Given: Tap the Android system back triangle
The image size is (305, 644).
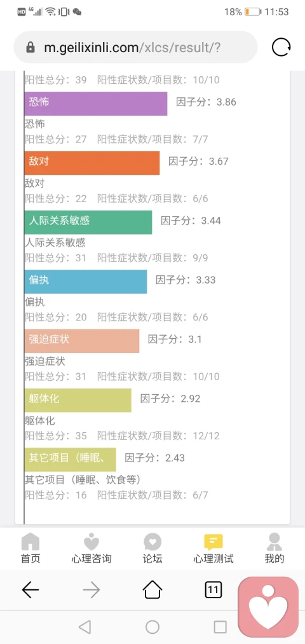Looking at the screenshot, I should pyautogui.click(x=85, y=627).
